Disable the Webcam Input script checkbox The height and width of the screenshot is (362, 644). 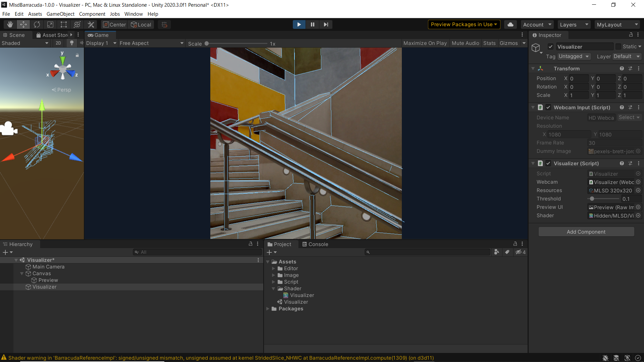point(548,107)
